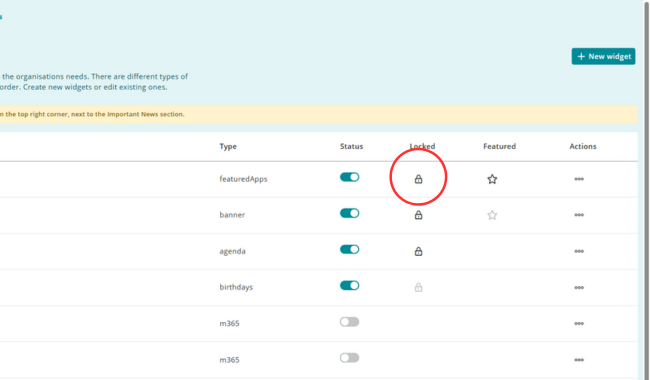Click the Type column header
650x380 pixels.
click(228, 146)
